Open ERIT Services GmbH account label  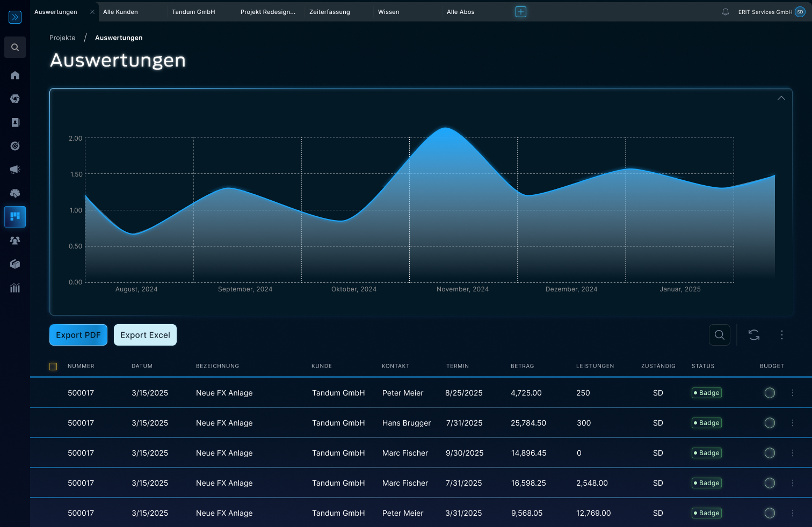click(765, 12)
